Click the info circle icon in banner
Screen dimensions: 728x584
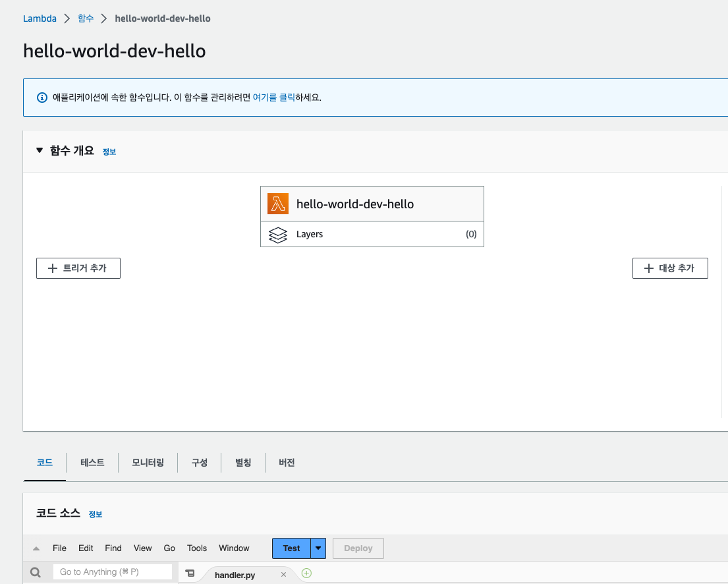[42, 98]
